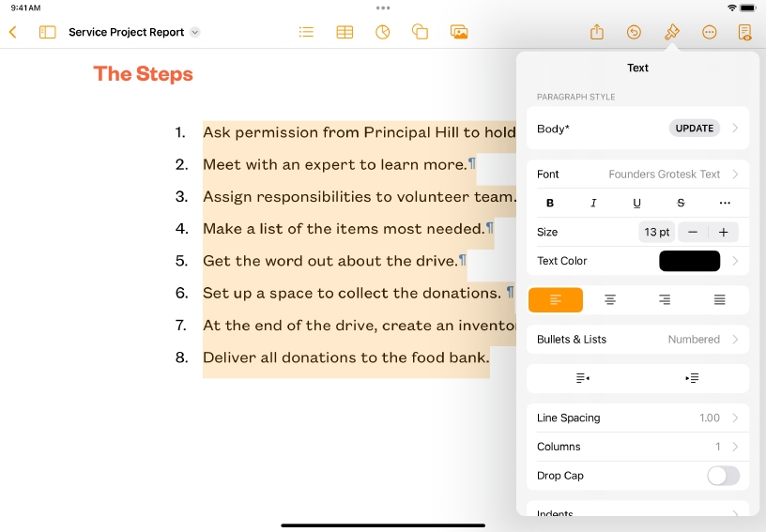Tap the Share icon

tap(597, 32)
